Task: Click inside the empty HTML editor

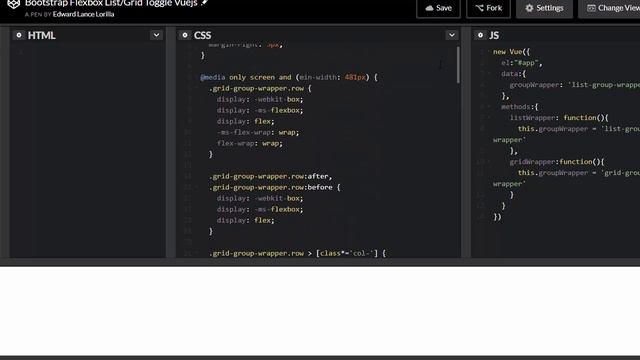Action: [x=88, y=151]
